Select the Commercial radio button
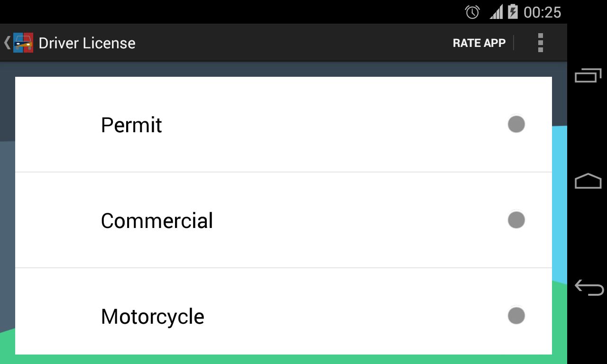 tap(516, 220)
